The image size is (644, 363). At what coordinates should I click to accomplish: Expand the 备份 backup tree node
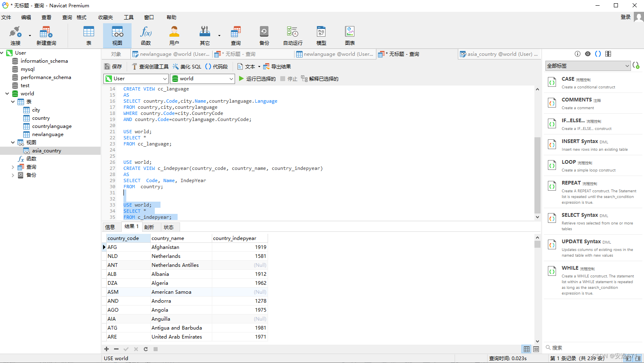tap(13, 175)
